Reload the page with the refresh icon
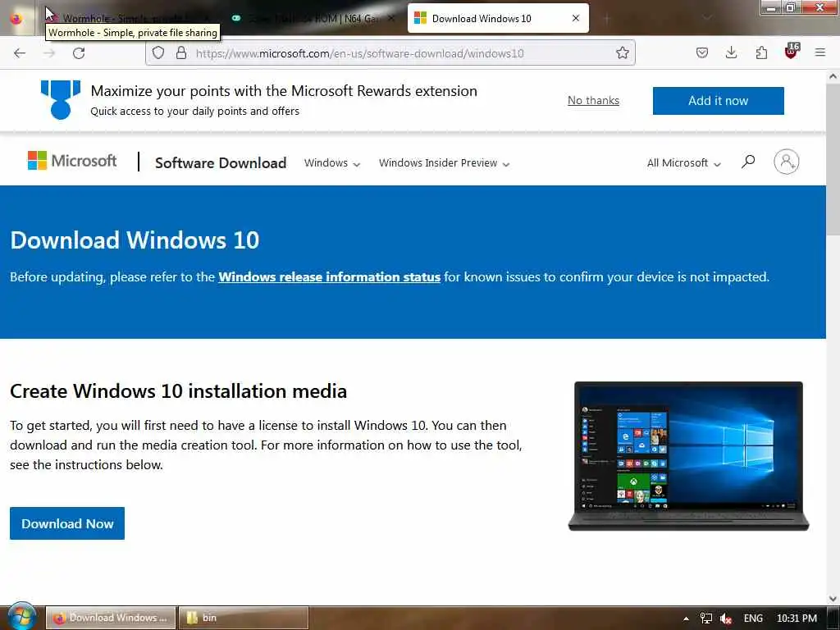 (79, 53)
